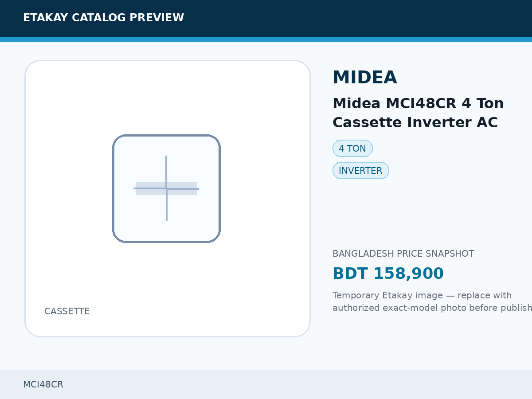Open the Midea MCI48CR 4 Ton product title
This screenshot has width=532, height=399.
pyautogui.click(x=418, y=103)
